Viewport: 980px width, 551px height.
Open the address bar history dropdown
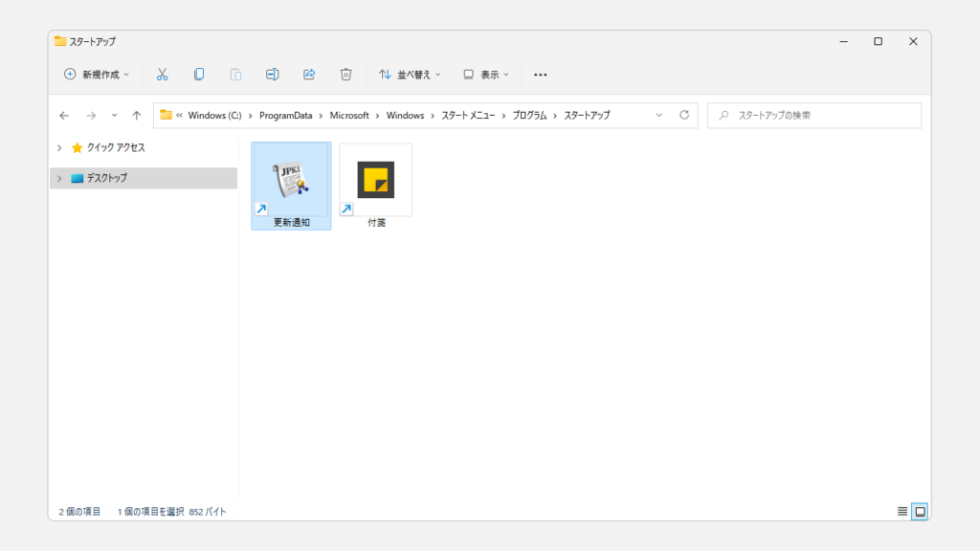658,115
